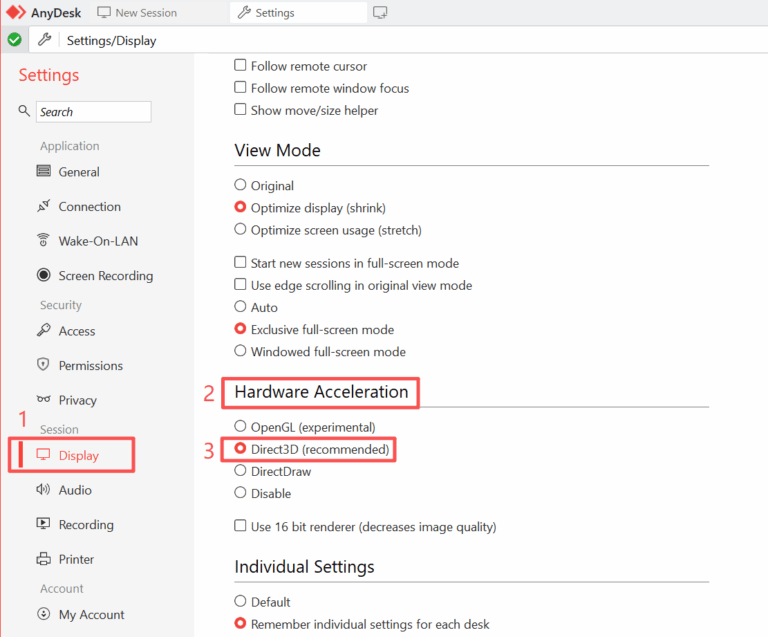Image resolution: width=768 pixels, height=637 pixels.
Task: Click the Wake-On-LAN signal icon
Action: (x=43, y=240)
